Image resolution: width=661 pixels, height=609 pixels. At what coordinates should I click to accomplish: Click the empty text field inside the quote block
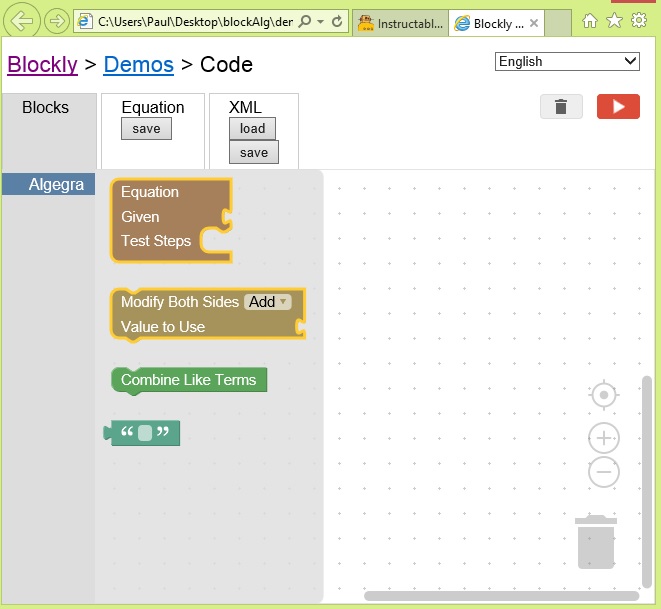point(145,433)
